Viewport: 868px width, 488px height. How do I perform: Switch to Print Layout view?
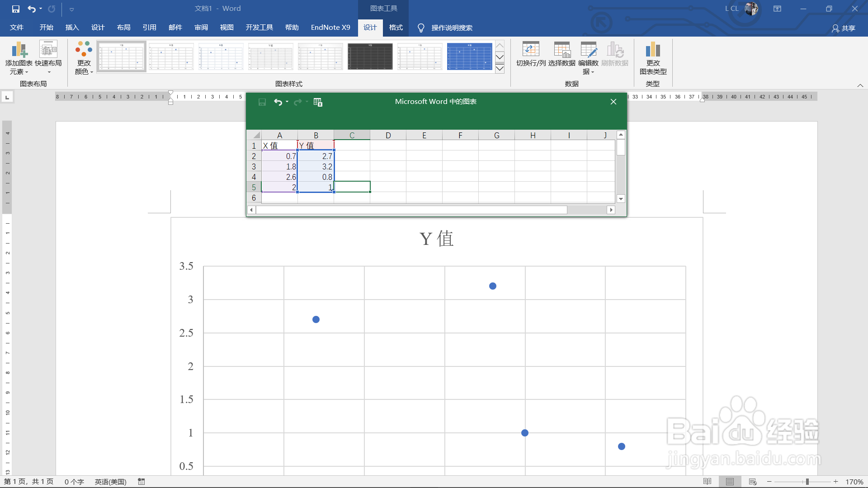tap(730, 482)
